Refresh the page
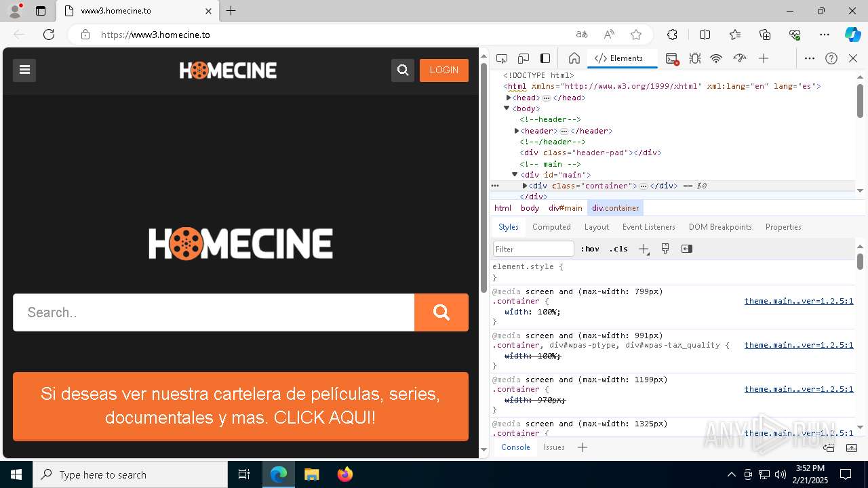This screenshot has height=488, width=868. coord(49,35)
